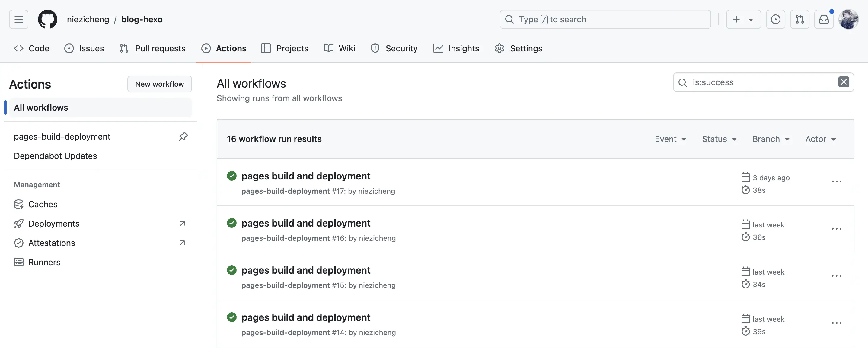Switch to the Insights tab
868x348 pixels.
click(456, 48)
